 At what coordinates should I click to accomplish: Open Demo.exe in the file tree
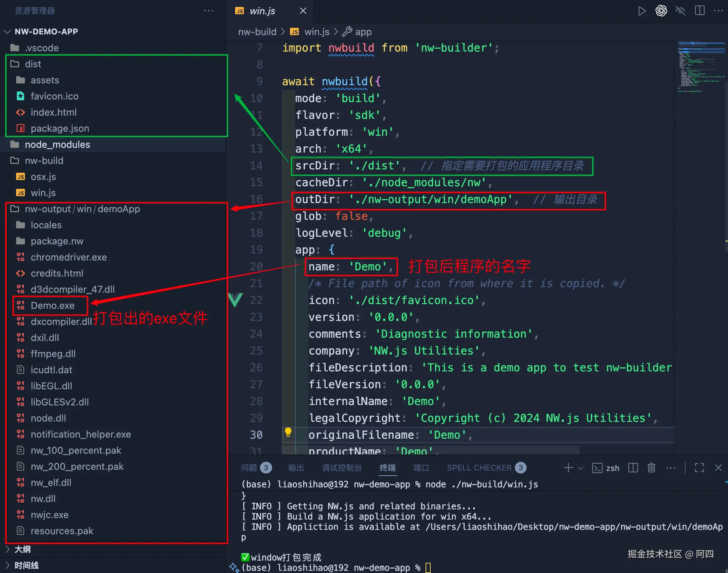click(x=52, y=306)
